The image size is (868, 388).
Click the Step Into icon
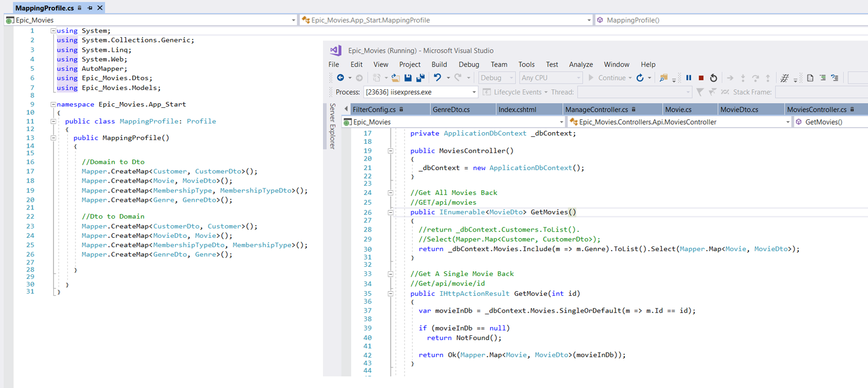[x=743, y=78]
